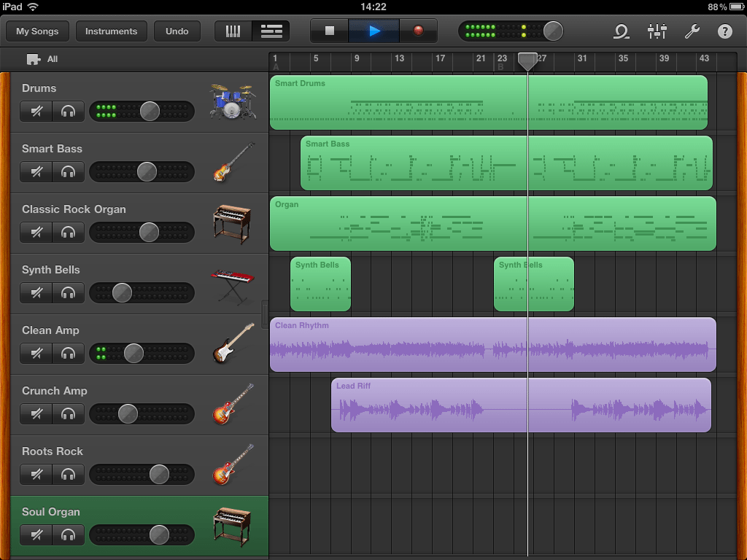This screenshot has width=747, height=560.
Task: Select the Soul Organ instrument icon
Action: [231, 526]
